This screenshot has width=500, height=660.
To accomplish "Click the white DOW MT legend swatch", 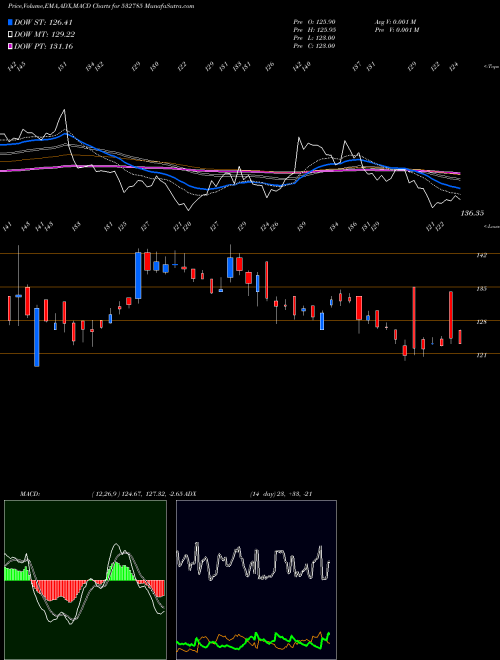I will [x=10, y=34].
